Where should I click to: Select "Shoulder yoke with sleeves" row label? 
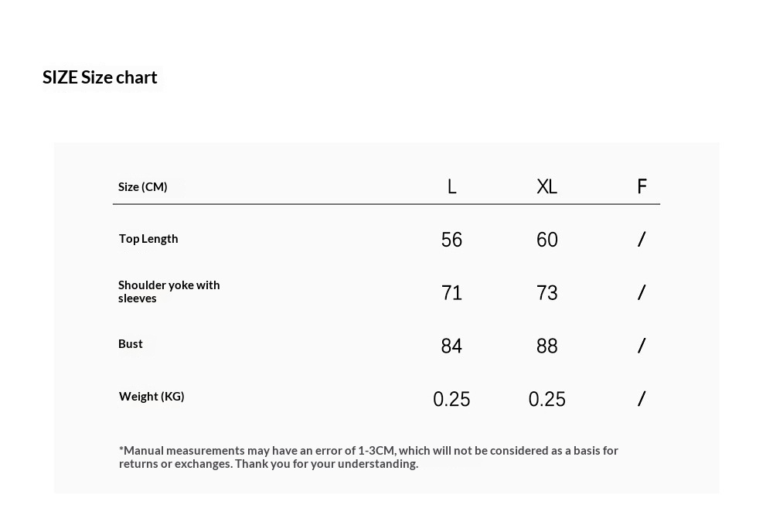tap(169, 292)
